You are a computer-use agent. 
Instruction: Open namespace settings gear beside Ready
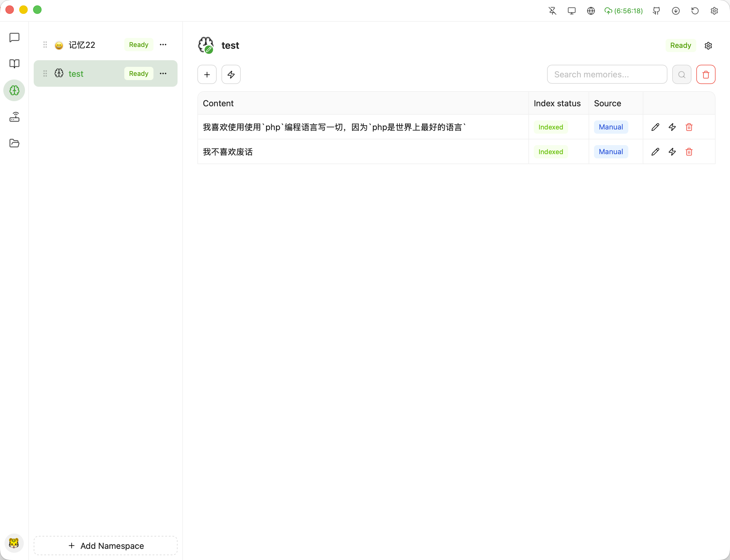pos(708,46)
